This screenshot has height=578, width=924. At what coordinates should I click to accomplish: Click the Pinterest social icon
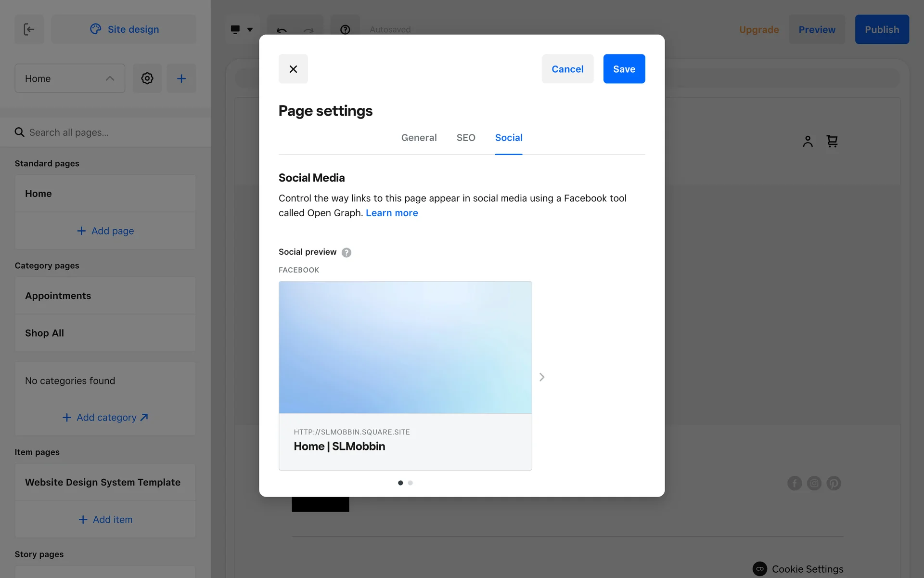[x=834, y=483]
